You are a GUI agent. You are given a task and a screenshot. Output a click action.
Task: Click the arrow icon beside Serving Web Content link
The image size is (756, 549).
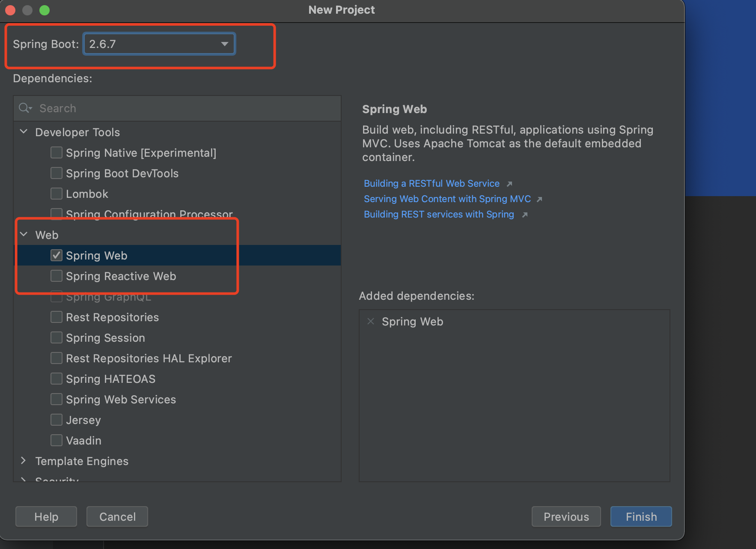(x=539, y=200)
